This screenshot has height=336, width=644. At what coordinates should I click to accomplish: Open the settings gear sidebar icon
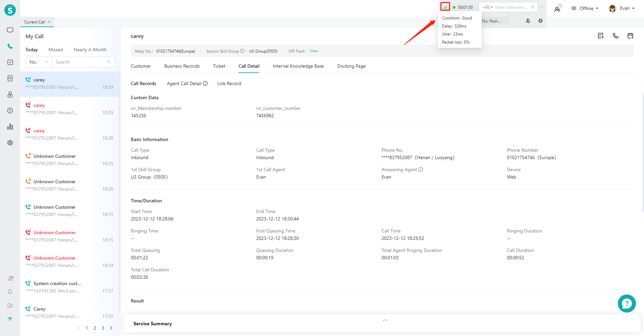coord(10,143)
